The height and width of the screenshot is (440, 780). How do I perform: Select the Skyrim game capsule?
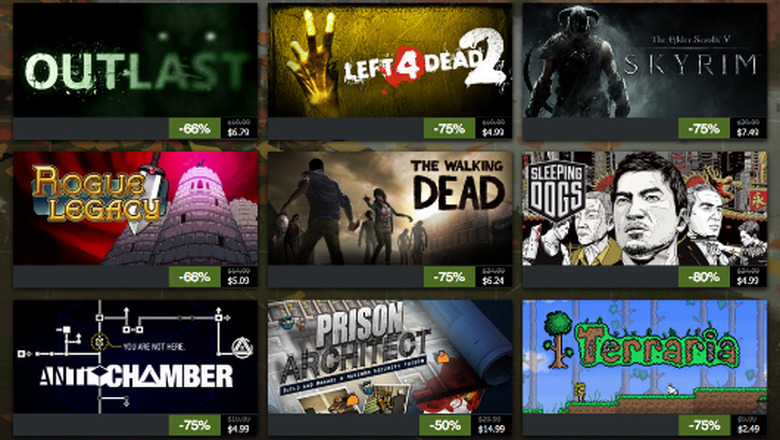(x=645, y=61)
